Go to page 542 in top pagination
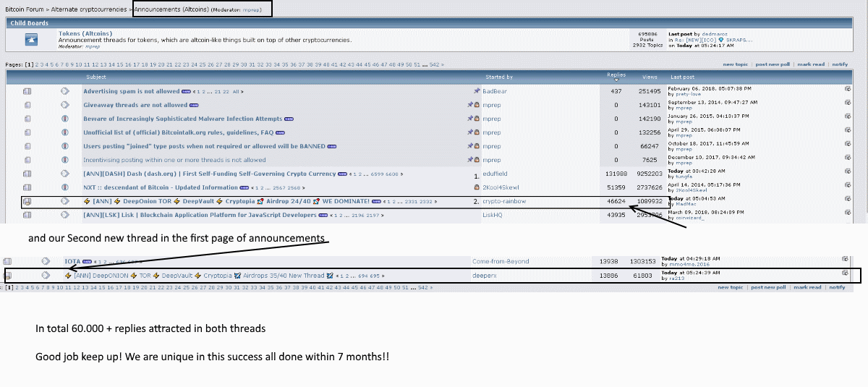Screen dimensions: 868x387 coord(434,64)
